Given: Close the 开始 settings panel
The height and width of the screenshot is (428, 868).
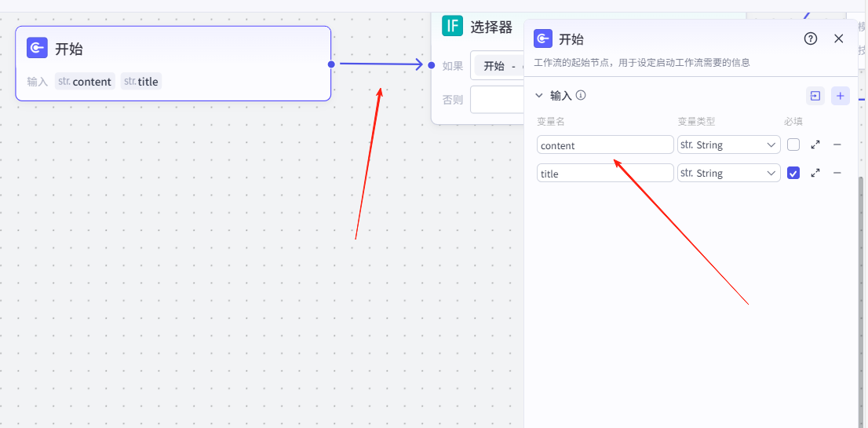Looking at the screenshot, I should (x=838, y=39).
